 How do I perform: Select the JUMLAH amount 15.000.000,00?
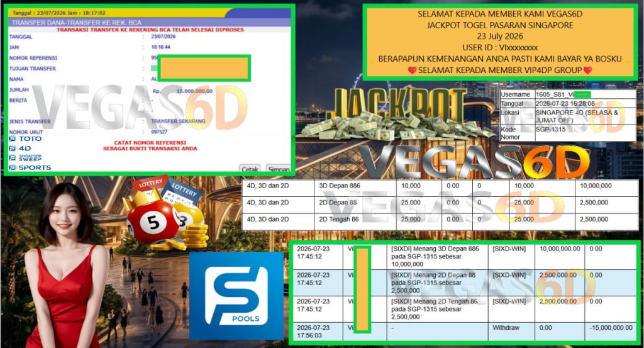(x=194, y=91)
